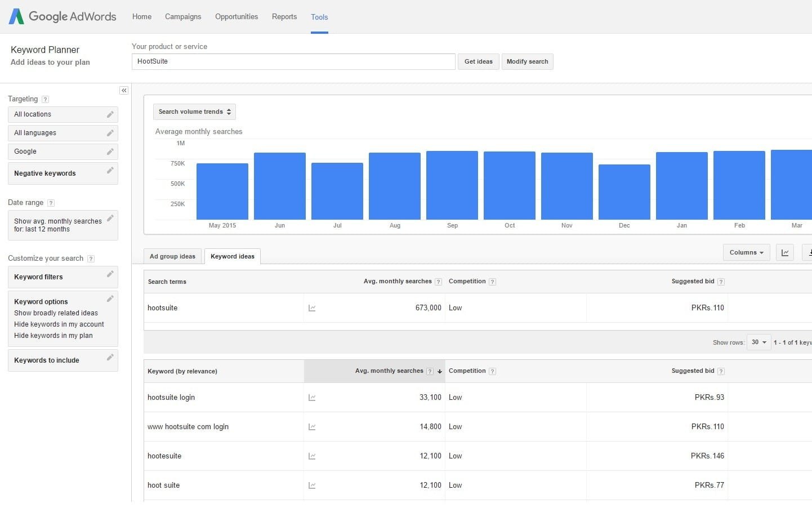
Task: Click the Sep chart bar
Action: [x=452, y=185]
